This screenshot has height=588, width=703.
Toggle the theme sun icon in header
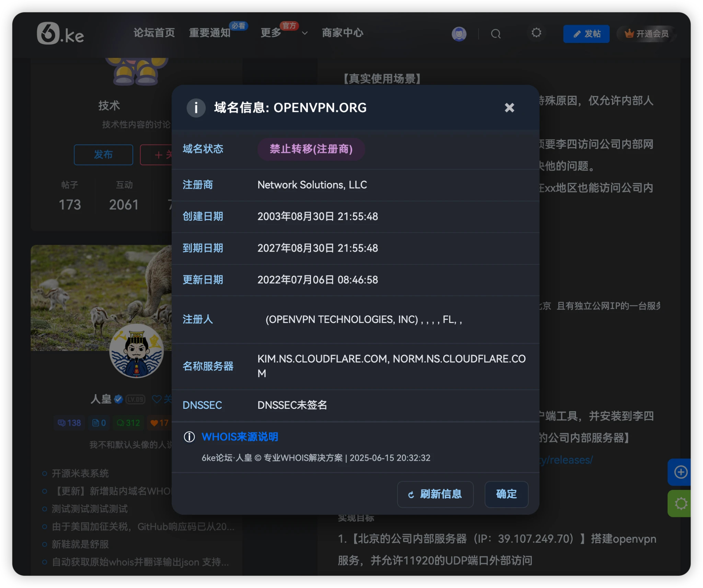pos(536,33)
